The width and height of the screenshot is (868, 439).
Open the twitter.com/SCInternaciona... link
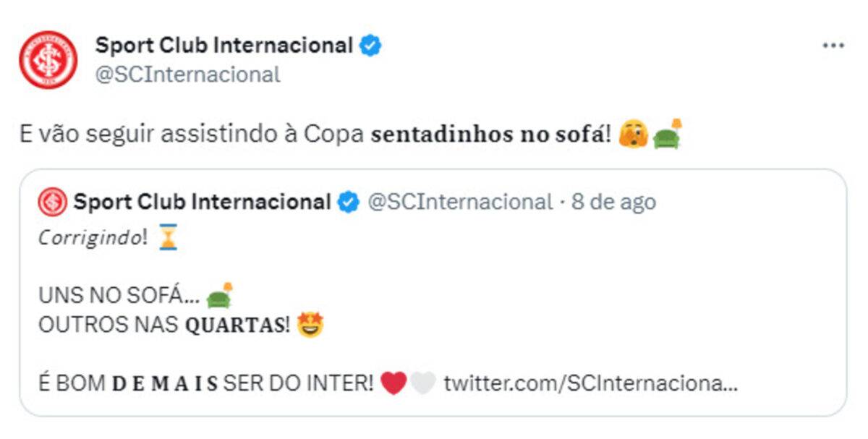click(590, 383)
